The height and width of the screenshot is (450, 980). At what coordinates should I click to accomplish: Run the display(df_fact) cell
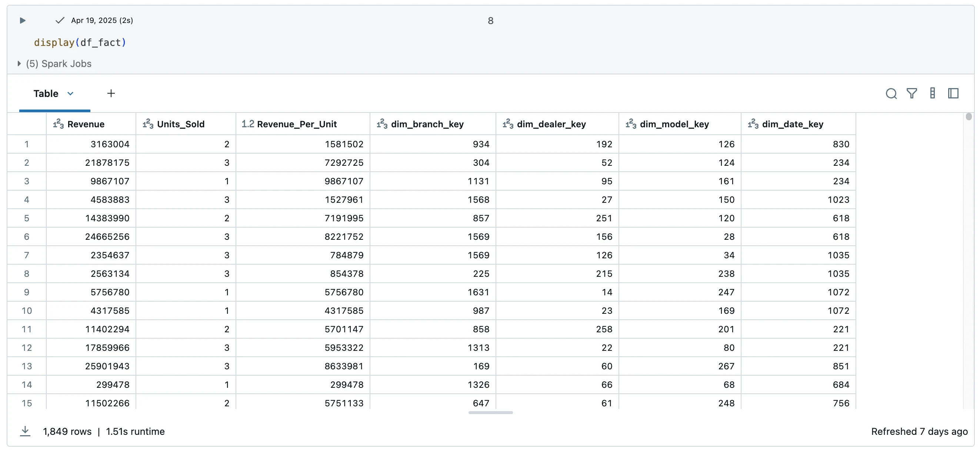[x=23, y=20]
